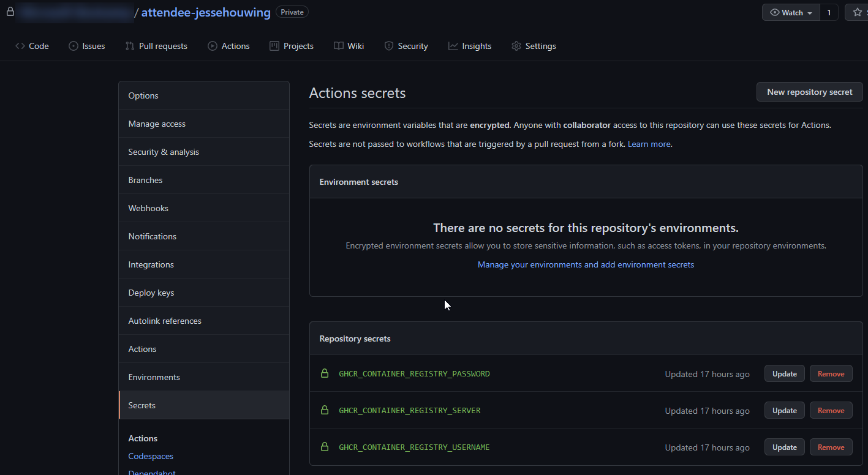The image size is (868, 475).
Task: Open Autolink references settings
Action: 204,321
